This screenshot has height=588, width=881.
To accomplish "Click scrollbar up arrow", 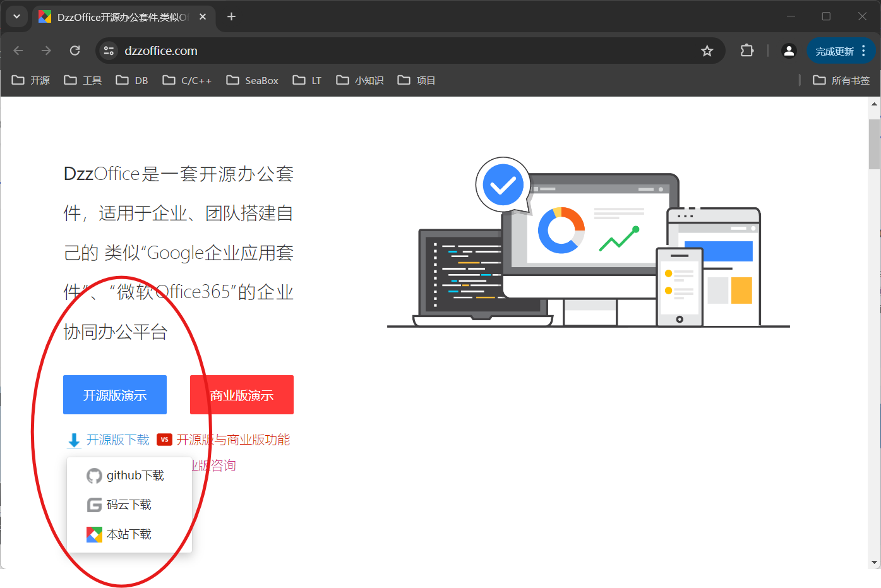I will click(x=874, y=104).
